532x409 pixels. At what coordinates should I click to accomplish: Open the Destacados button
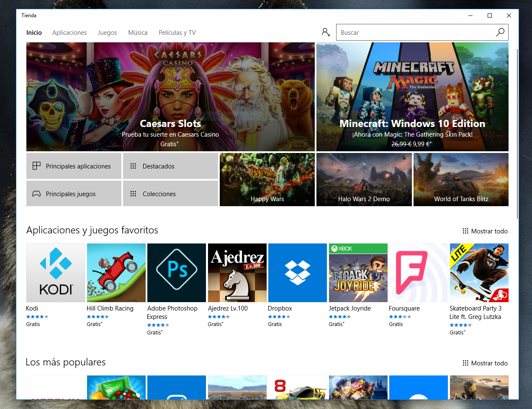[171, 166]
